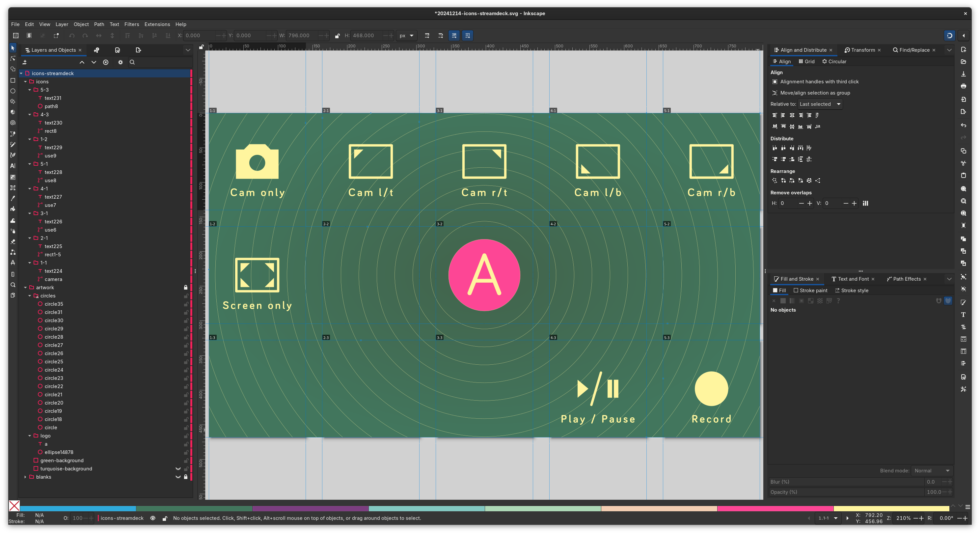Select the 3D box tool
This screenshot has width=980, height=534.
[13, 112]
